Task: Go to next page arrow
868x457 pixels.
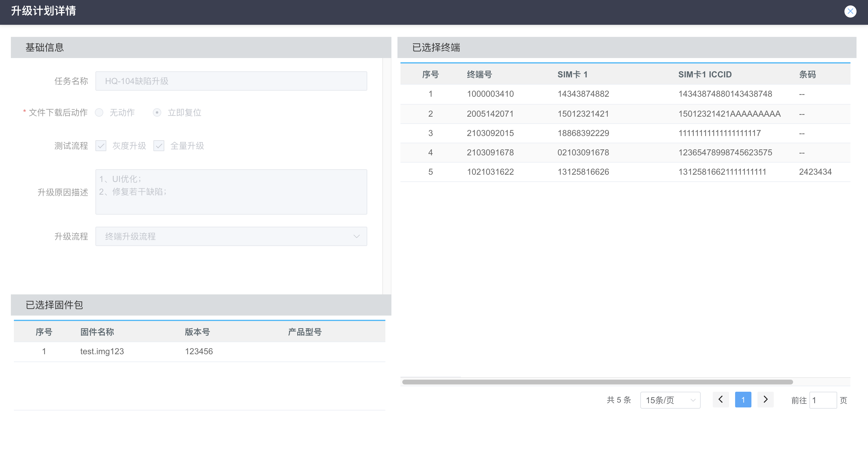Action: (766, 400)
